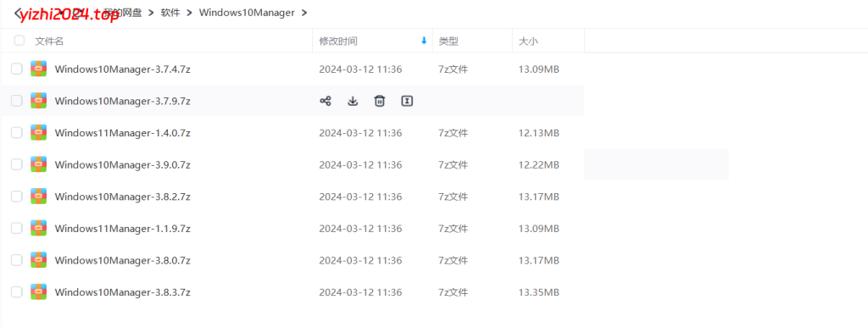Go back with the left arrow
The image size is (868, 327).
click(17, 13)
